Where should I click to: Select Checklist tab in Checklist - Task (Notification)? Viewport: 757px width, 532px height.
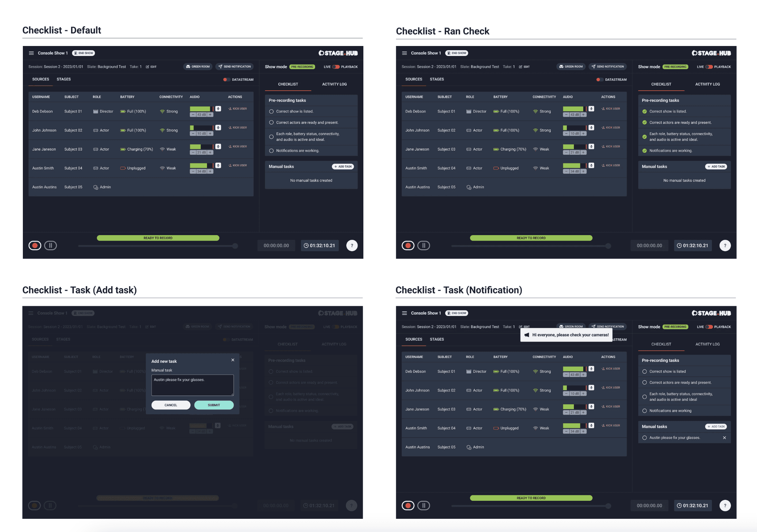pyautogui.click(x=661, y=344)
